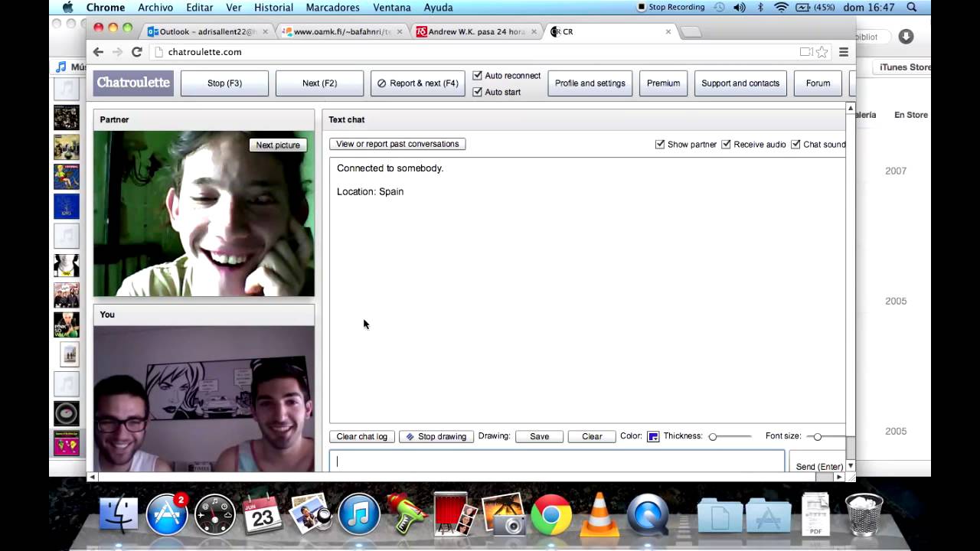The height and width of the screenshot is (551, 980).
Task: Click the Stop drawing button
Action: [436, 436]
